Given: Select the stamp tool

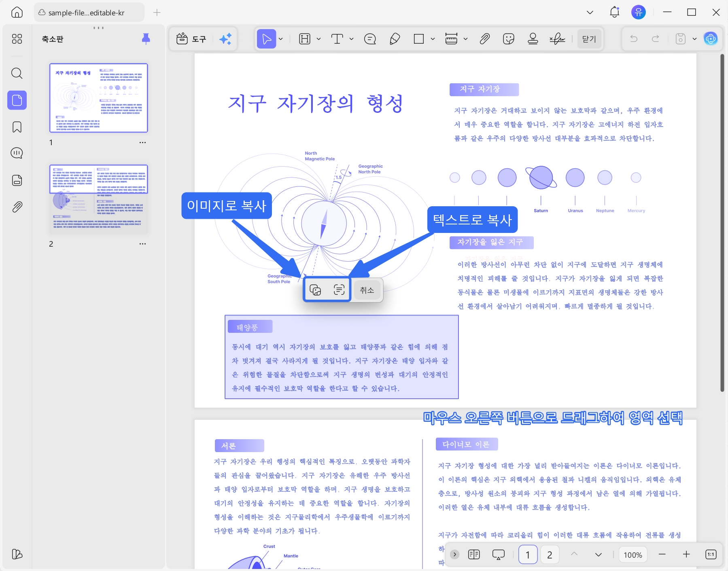Looking at the screenshot, I should (533, 39).
